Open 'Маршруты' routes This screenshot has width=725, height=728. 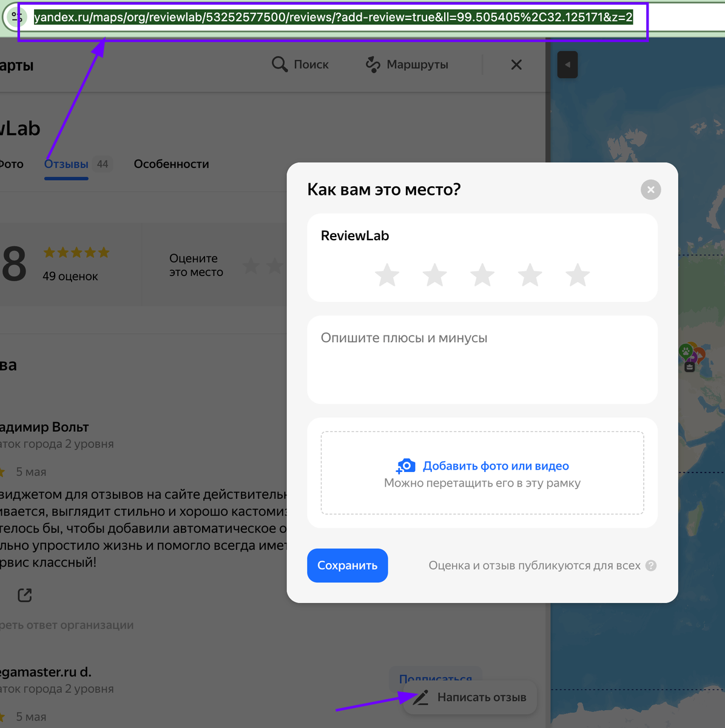pyautogui.click(x=407, y=64)
